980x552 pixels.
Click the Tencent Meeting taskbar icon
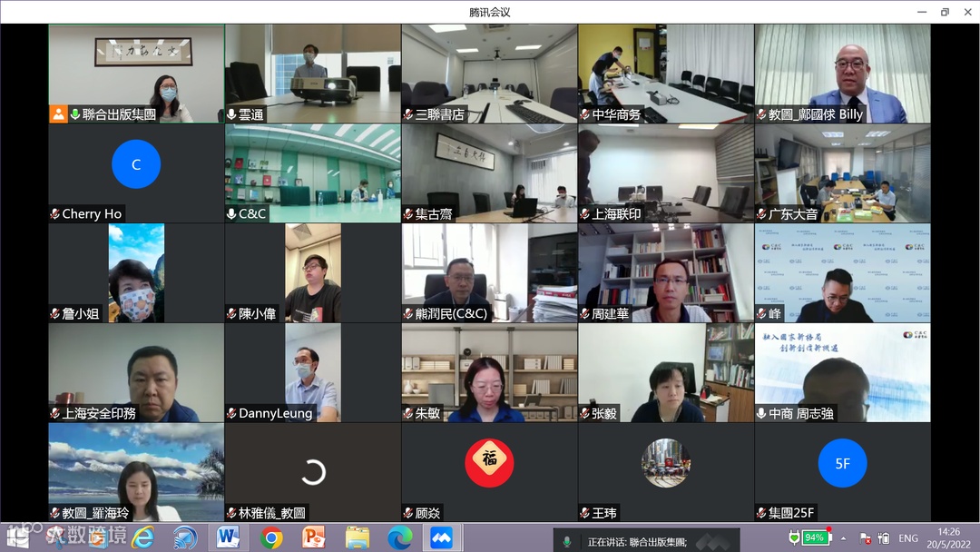coord(442,537)
